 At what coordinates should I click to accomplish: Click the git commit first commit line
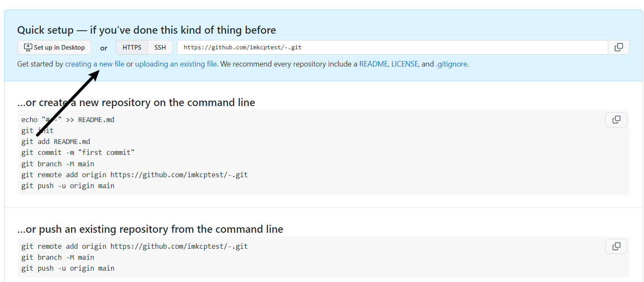(78, 153)
